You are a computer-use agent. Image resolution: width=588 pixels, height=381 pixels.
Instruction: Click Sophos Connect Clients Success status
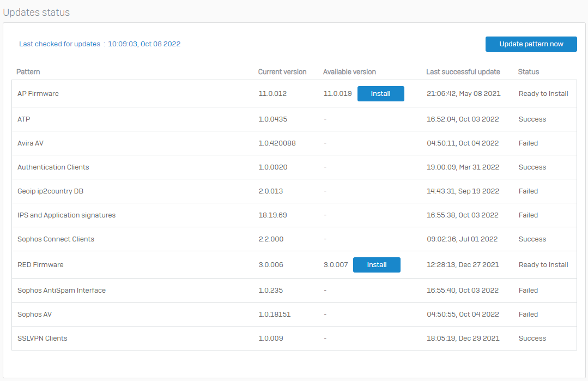click(532, 239)
